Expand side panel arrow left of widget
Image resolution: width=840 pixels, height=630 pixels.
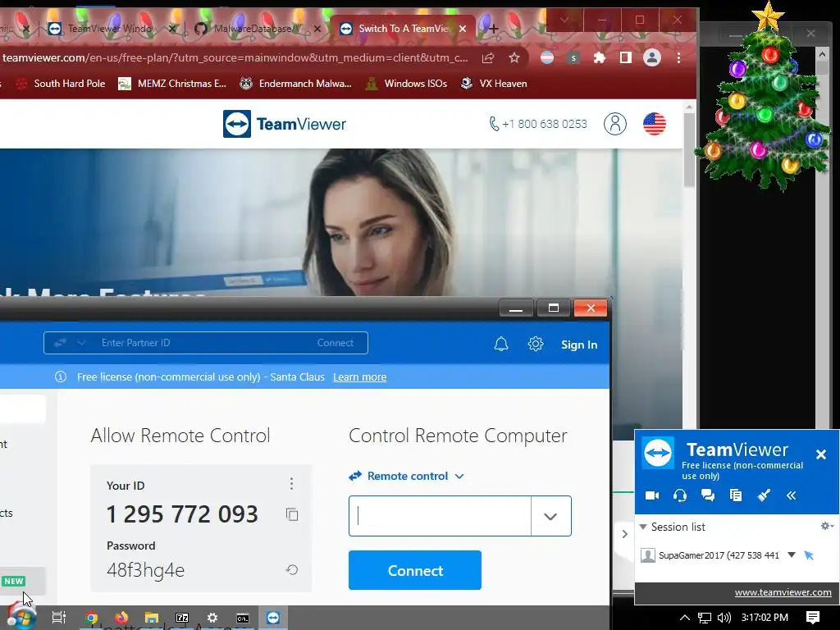(x=624, y=534)
